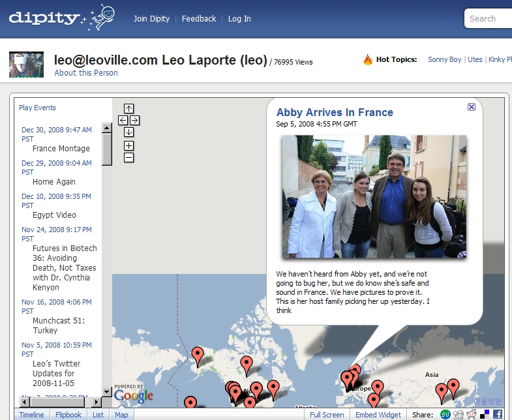
Task: Click the Dipity logo
Action: click(x=62, y=18)
